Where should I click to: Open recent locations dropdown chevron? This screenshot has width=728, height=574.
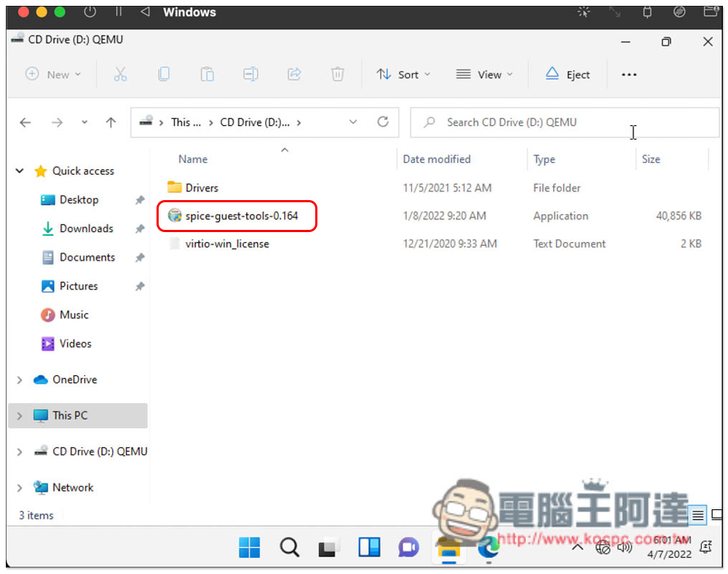84,122
